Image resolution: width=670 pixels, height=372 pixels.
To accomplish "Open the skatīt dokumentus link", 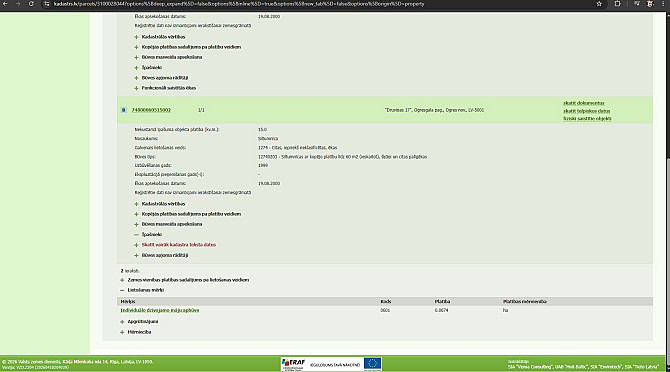I will click(584, 103).
